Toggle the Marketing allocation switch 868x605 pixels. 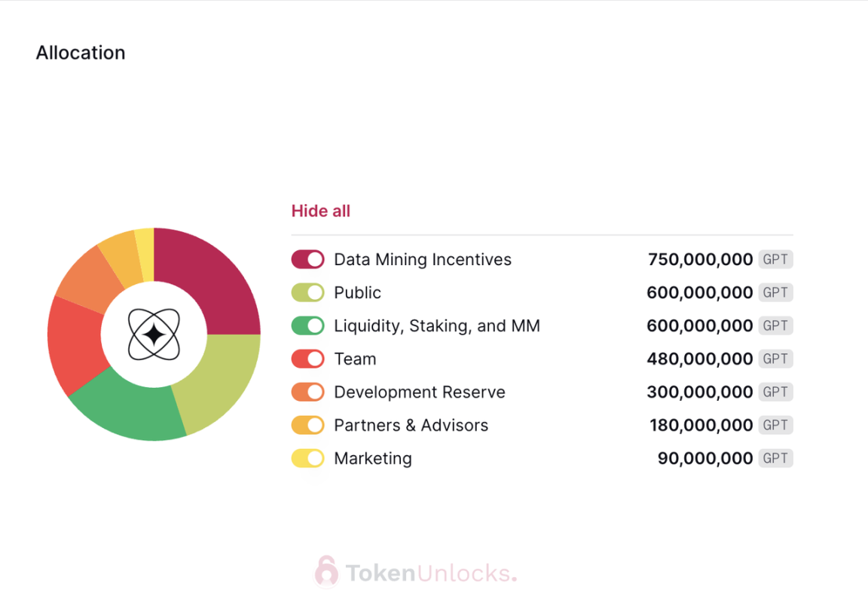[307, 459]
